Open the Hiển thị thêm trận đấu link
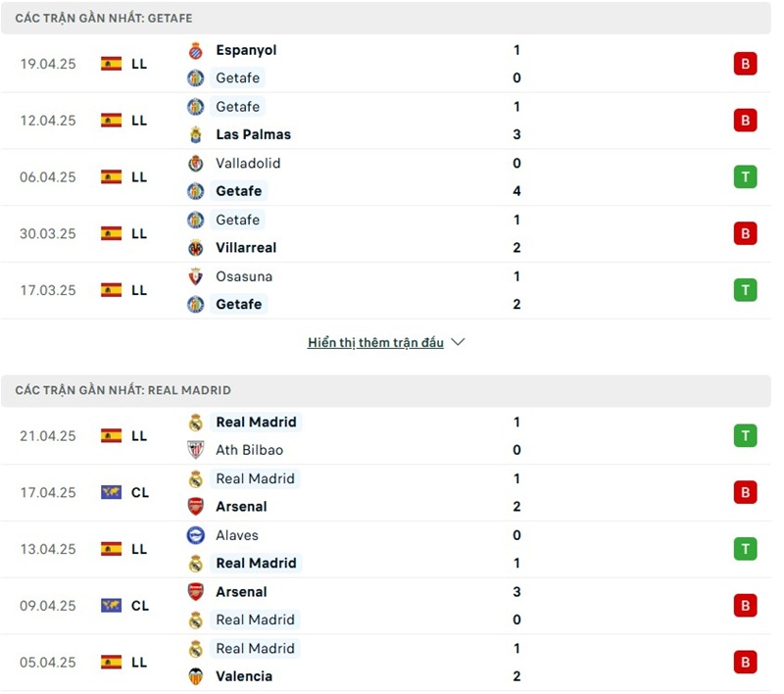The height and width of the screenshot is (694, 784). (x=375, y=343)
